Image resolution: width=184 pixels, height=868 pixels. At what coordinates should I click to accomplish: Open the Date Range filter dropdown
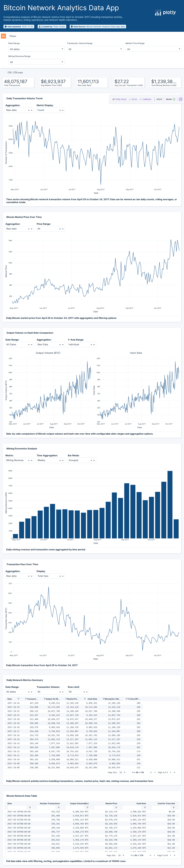[36, 49]
